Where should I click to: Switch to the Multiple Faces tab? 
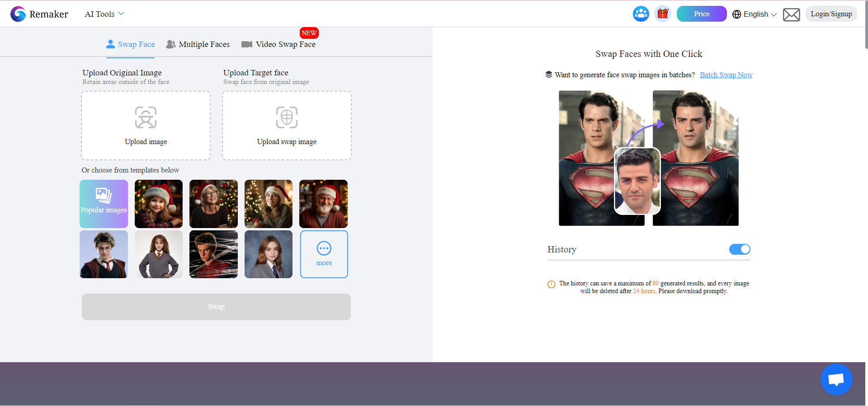coord(198,44)
